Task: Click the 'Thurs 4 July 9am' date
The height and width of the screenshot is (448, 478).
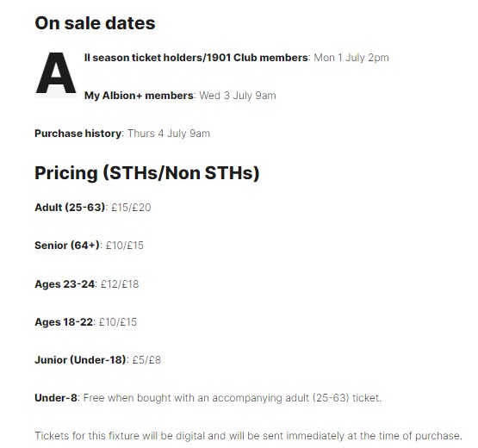Action: click(169, 134)
